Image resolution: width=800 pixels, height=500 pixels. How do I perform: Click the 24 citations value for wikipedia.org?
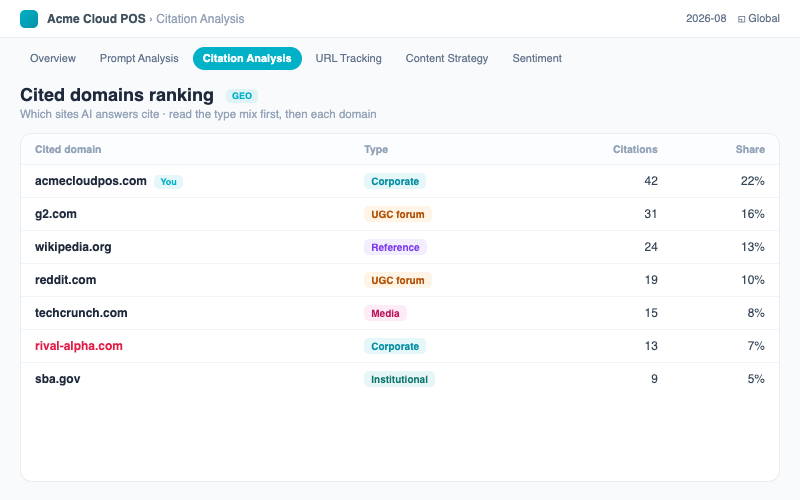tap(651, 247)
